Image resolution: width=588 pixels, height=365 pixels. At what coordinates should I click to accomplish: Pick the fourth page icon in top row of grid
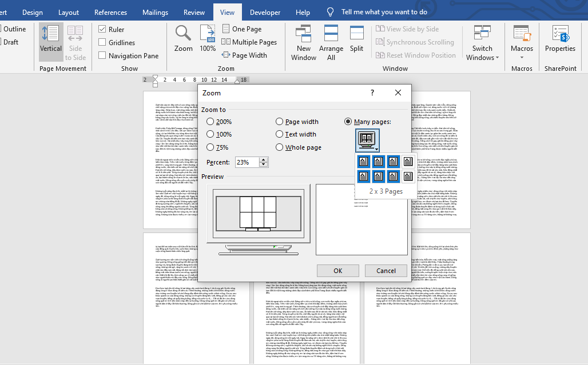[x=408, y=161]
